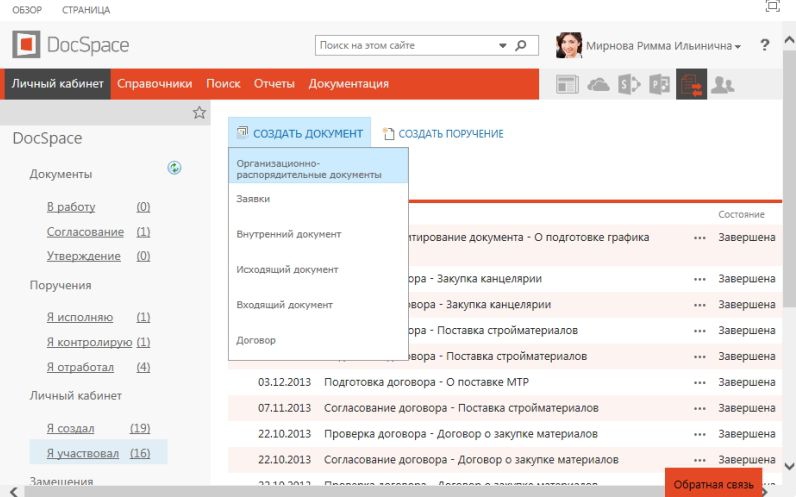Click the horizontal scrollbar left arrow
The width and height of the screenshot is (796, 497).
pyautogui.click(x=14, y=491)
